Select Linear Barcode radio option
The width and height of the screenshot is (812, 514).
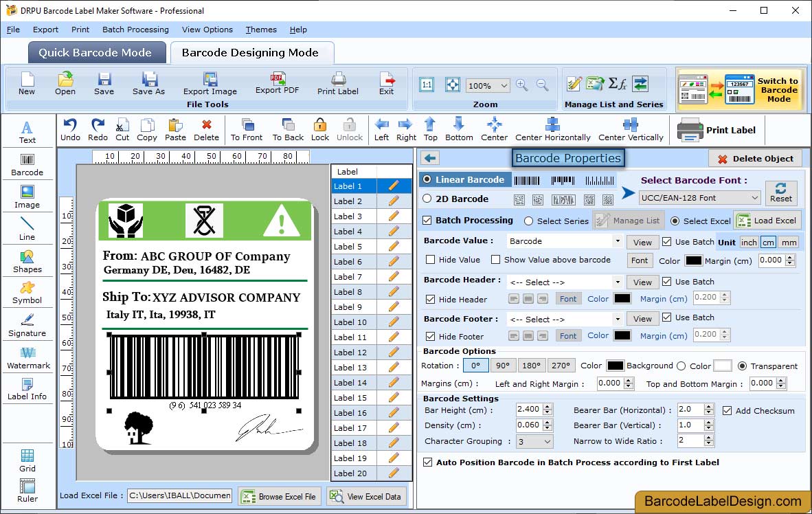tap(427, 179)
